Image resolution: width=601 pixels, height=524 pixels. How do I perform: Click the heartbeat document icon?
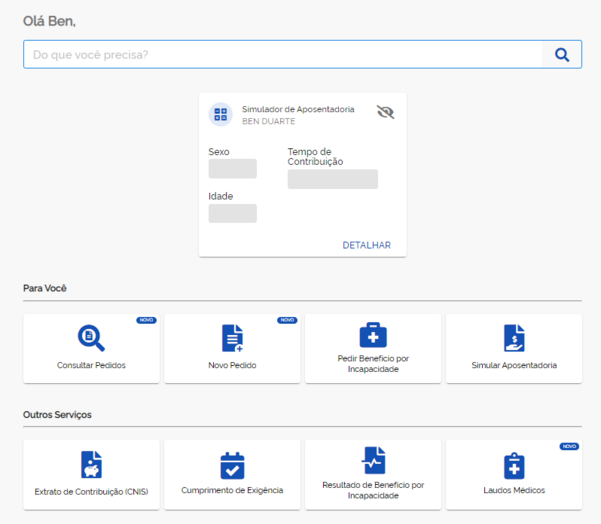tap(373, 460)
